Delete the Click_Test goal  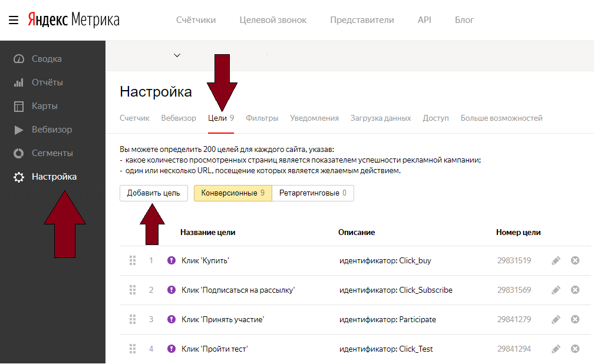coord(575,349)
